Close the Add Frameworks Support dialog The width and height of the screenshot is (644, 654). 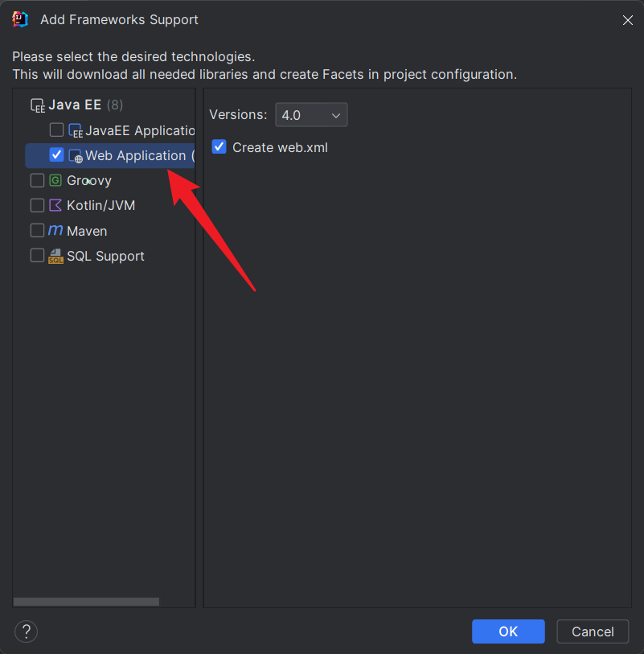(x=627, y=20)
